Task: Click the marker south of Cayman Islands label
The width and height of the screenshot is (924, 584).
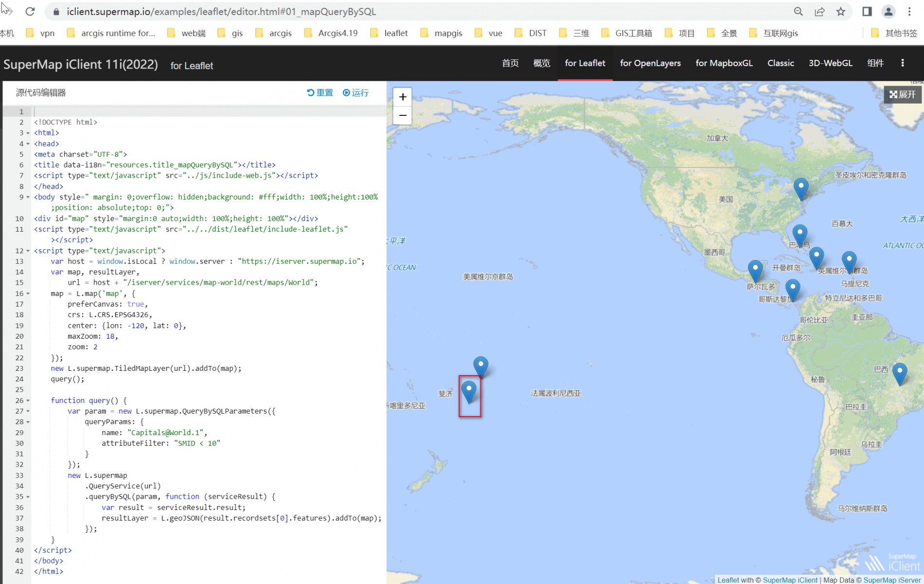Action: click(817, 258)
